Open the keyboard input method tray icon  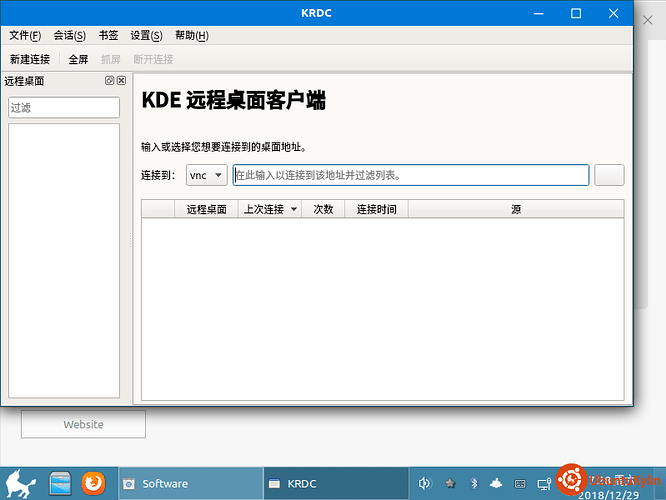coord(520,484)
